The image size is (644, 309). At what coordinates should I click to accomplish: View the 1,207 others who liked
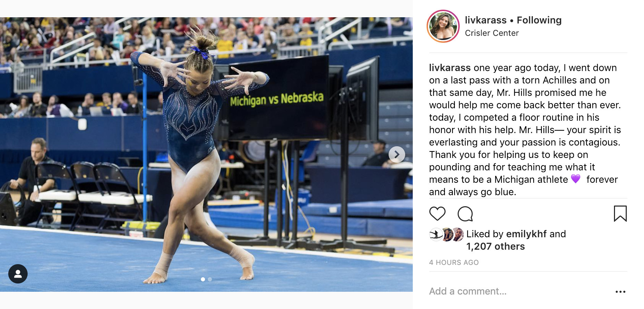coord(496,246)
